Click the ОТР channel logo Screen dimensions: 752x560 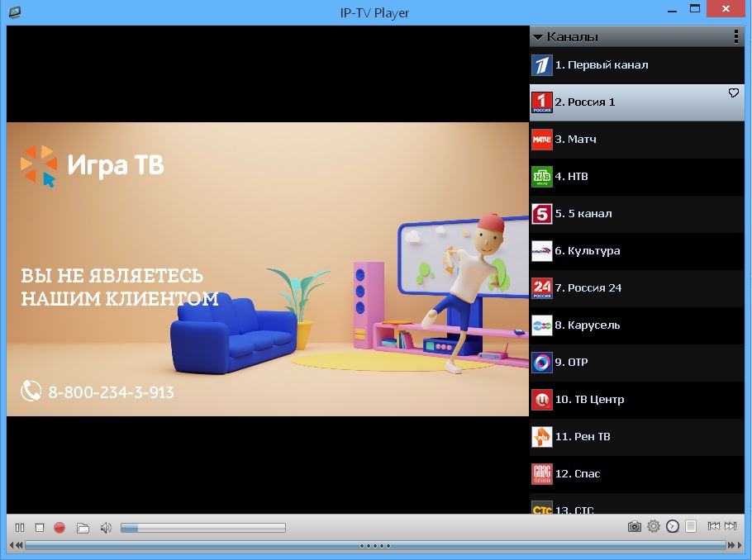coord(542,363)
